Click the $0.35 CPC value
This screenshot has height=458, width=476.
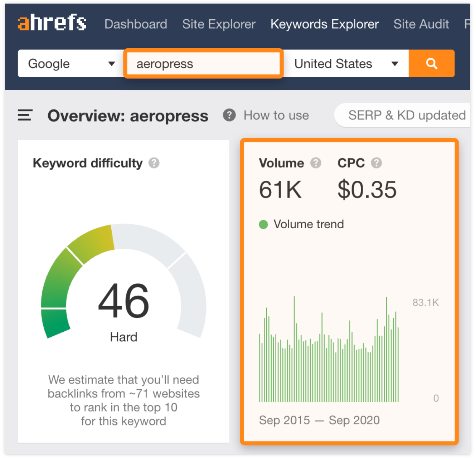click(367, 190)
